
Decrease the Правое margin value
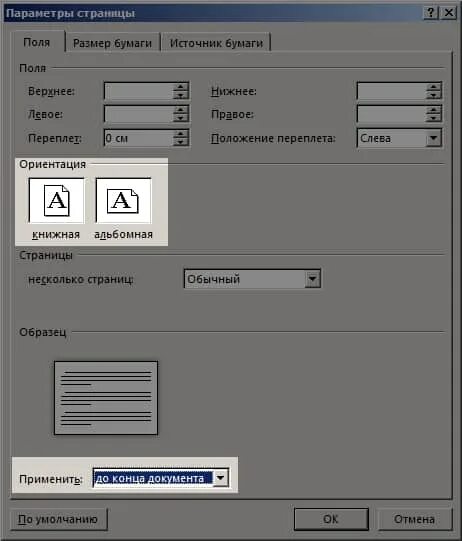point(434,118)
